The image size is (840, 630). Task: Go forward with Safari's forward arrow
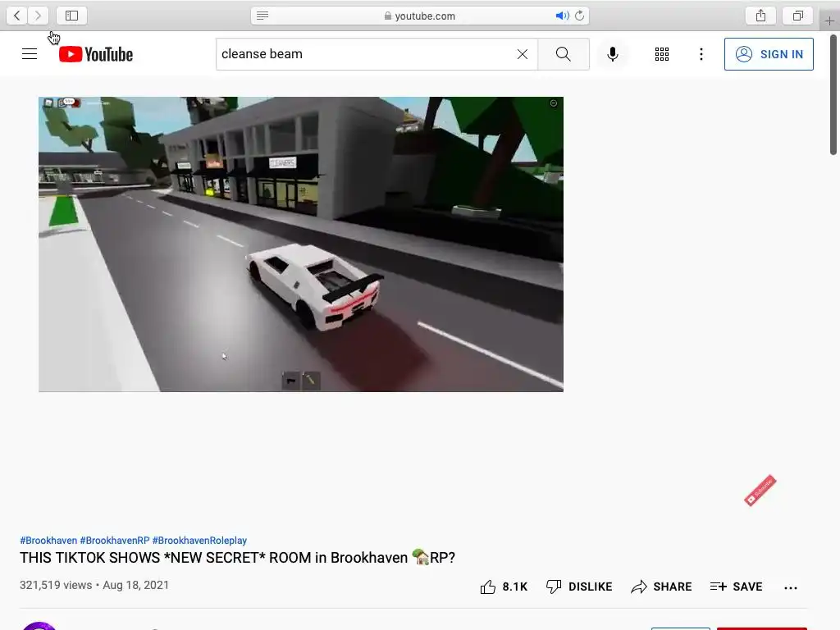[x=38, y=16]
